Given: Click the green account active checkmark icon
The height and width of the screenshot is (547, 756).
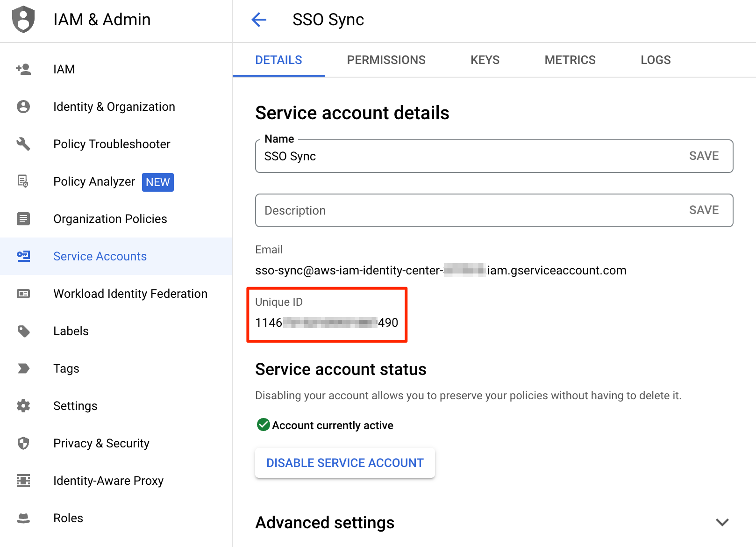Looking at the screenshot, I should 264,425.
